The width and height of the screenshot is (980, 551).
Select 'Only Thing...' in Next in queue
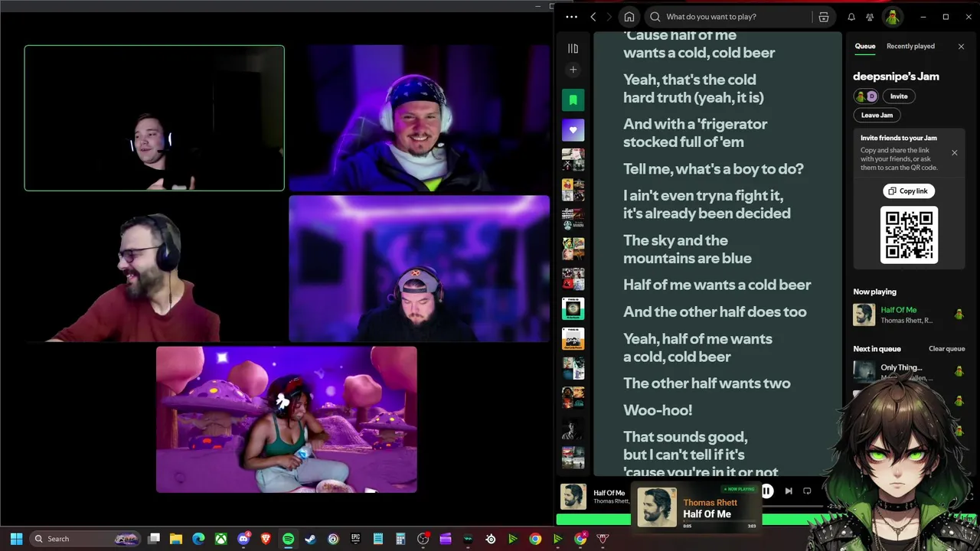(901, 368)
